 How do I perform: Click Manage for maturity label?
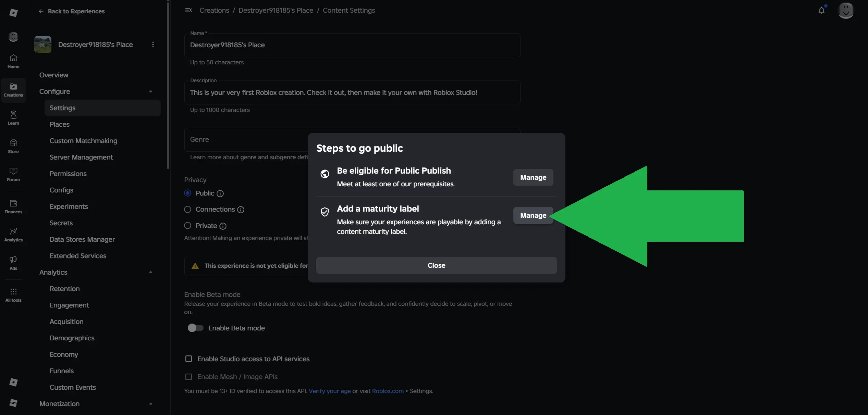tap(533, 215)
